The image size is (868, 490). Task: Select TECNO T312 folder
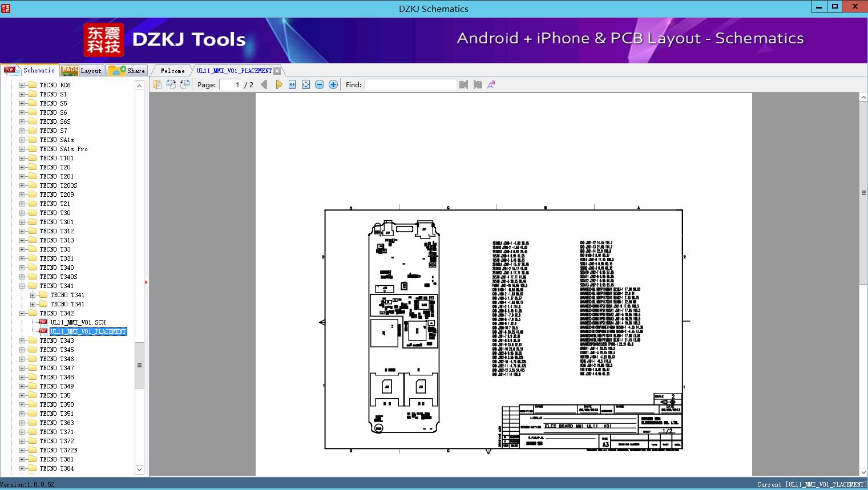coord(56,231)
